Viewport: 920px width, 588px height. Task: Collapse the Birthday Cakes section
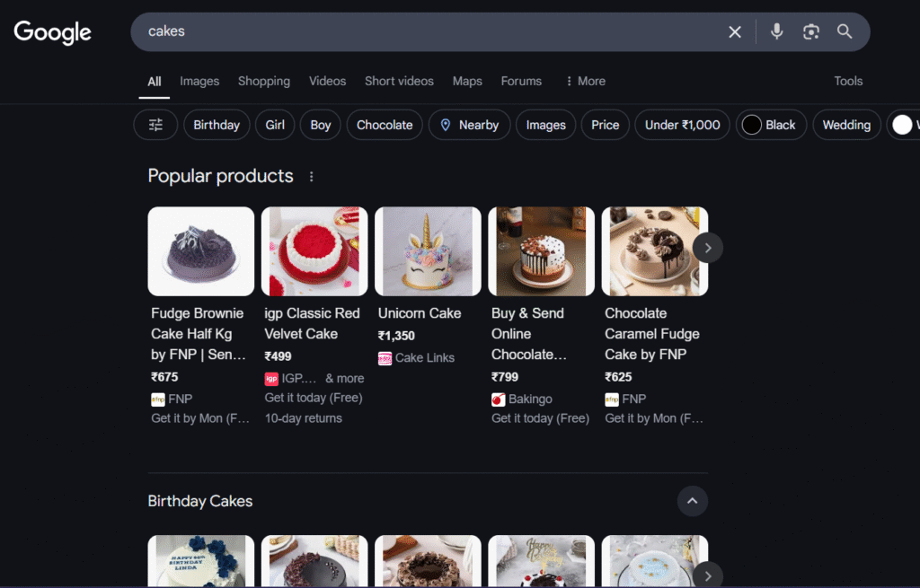coord(692,501)
